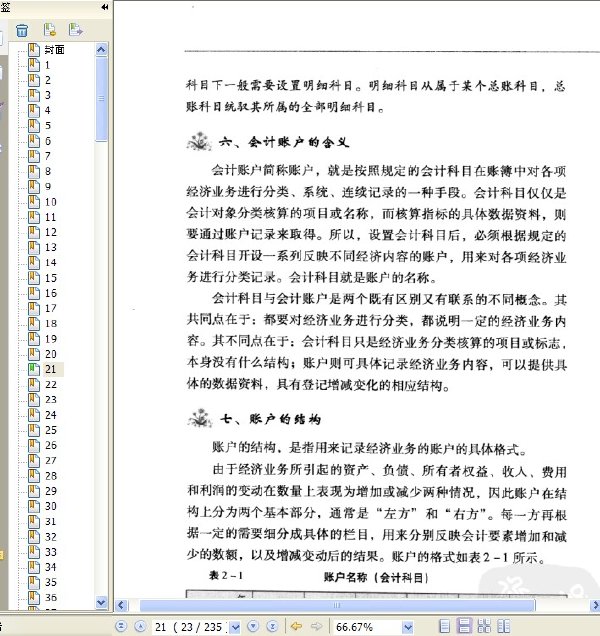This screenshot has height=636, width=600.
Task: Open bookmark 13
Action: pos(50,247)
